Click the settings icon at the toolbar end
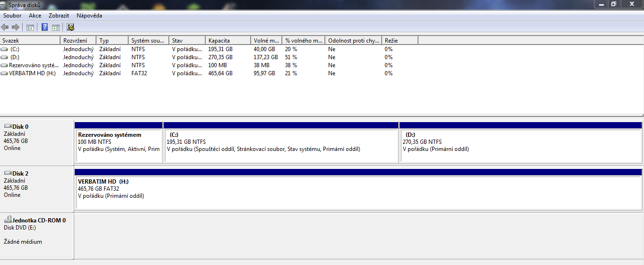This screenshot has height=265, width=644. point(71,27)
